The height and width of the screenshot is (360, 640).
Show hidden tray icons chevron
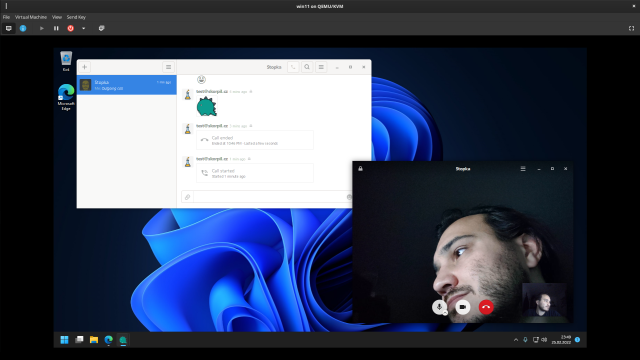[516, 340]
